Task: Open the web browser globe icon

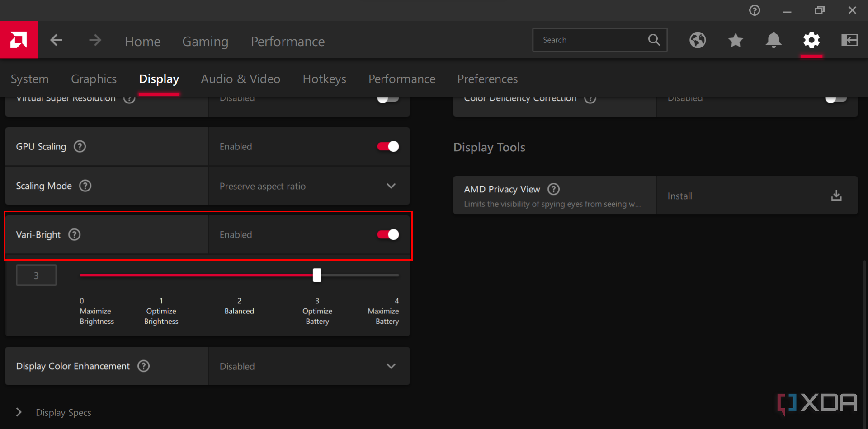Action: [698, 40]
